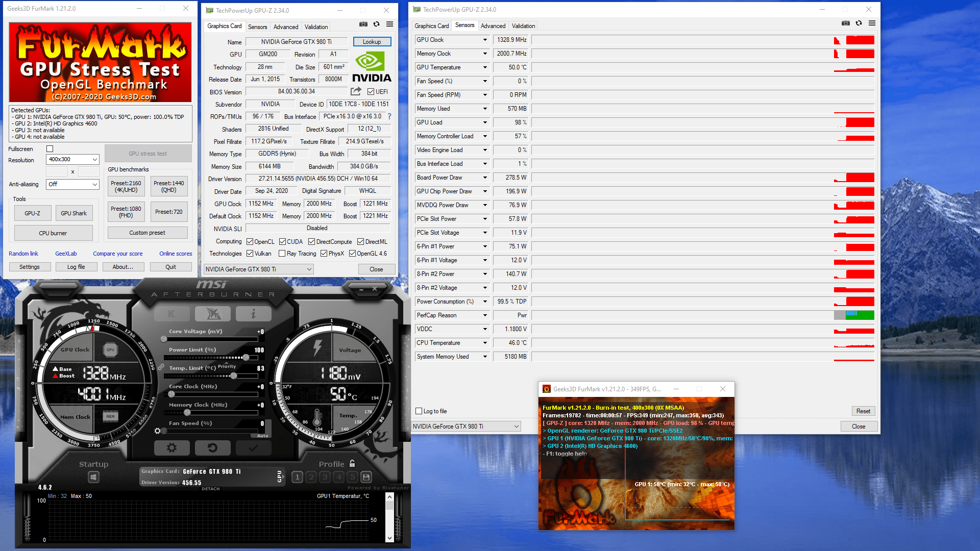This screenshot has width=980, height=551.
Task: Click the screenshot camera icon in GPU-Z Graphics Card window
Action: [x=363, y=24]
